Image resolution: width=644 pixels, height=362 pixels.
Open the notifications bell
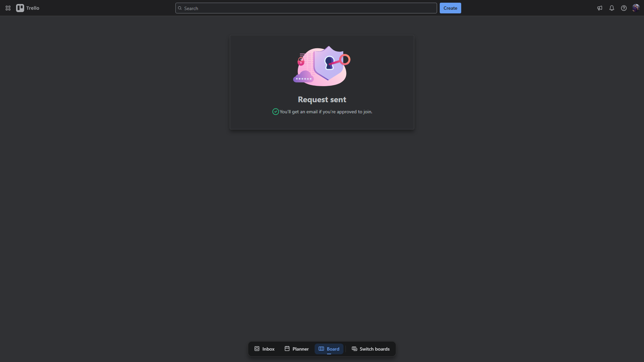pos(612,8)
